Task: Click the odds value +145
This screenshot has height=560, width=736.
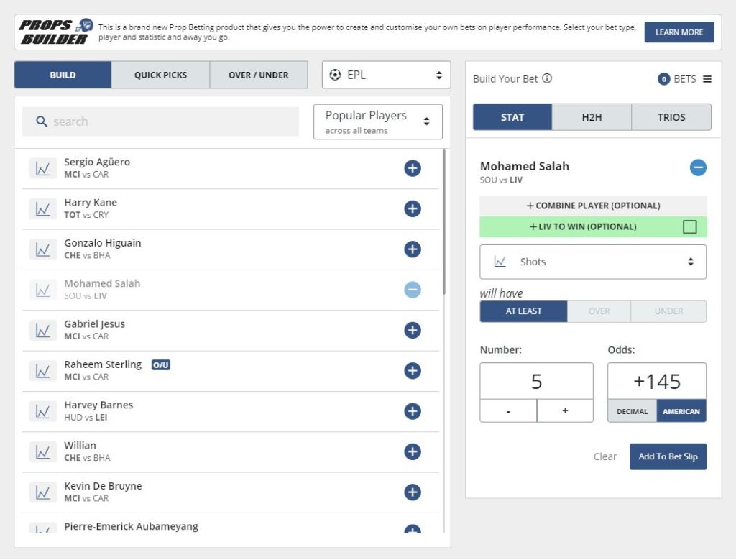Action: [657, 381]
